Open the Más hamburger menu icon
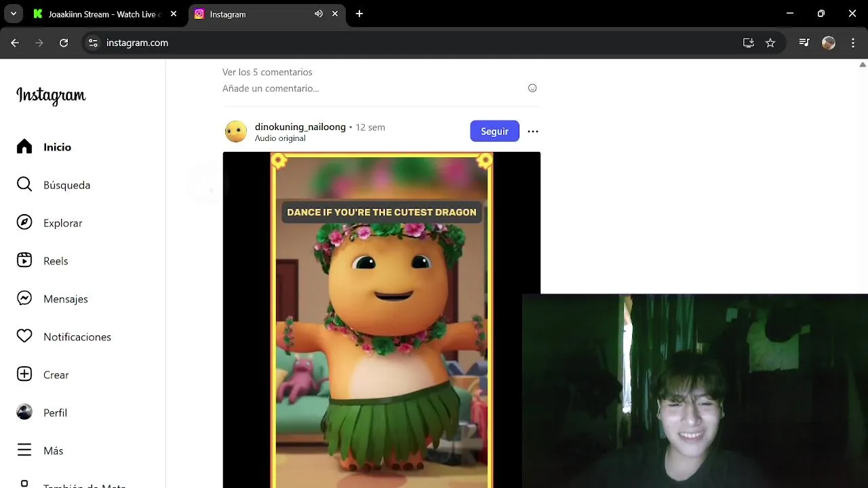868x488 pixels. tap(24, 451)
